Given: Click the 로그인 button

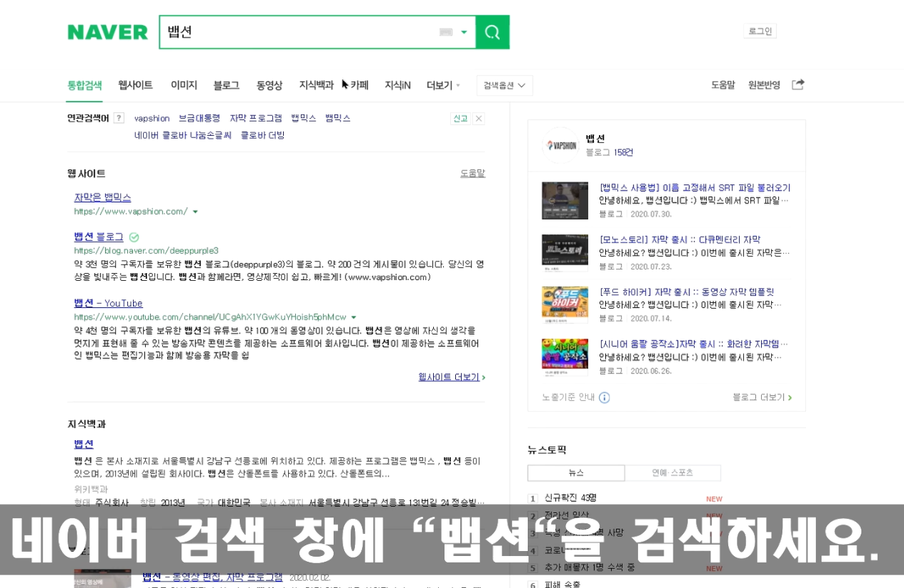Looking at the screenshot, I should (760, 31).
